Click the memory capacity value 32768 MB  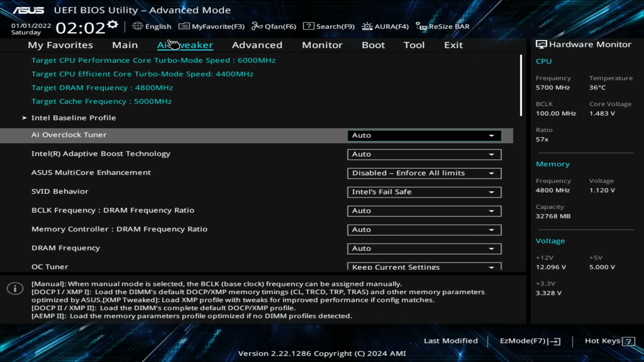tap(553, 216)
